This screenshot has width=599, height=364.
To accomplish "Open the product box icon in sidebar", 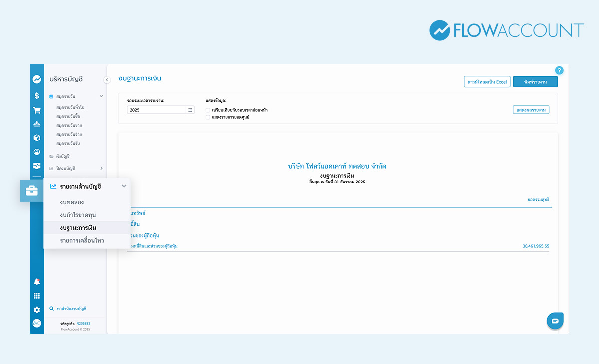I will (37, 138).
